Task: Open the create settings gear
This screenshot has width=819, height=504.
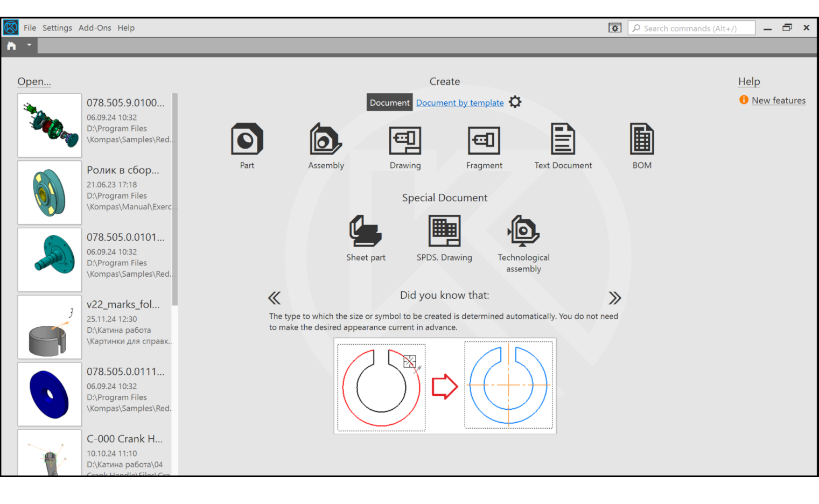Action: pyautogui.click(x=515, y=102)
